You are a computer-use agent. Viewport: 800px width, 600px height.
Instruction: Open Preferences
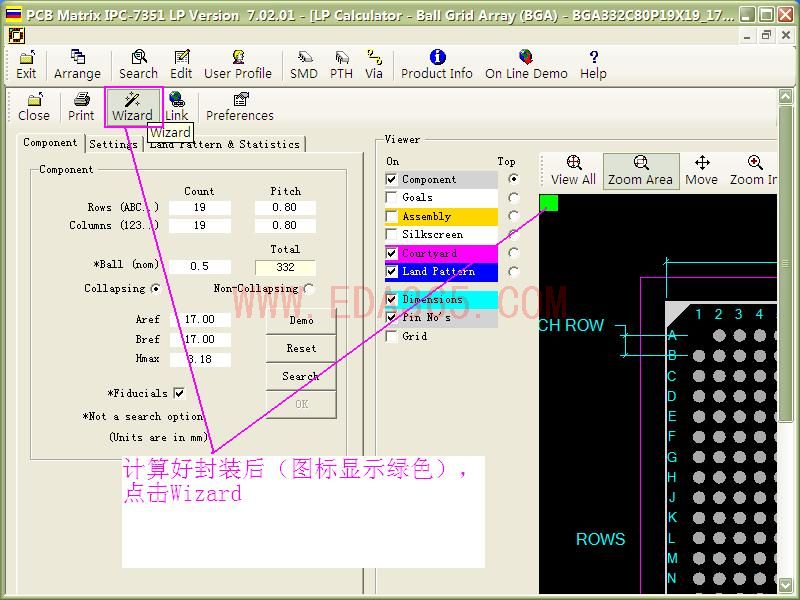[x=240, y=107]
